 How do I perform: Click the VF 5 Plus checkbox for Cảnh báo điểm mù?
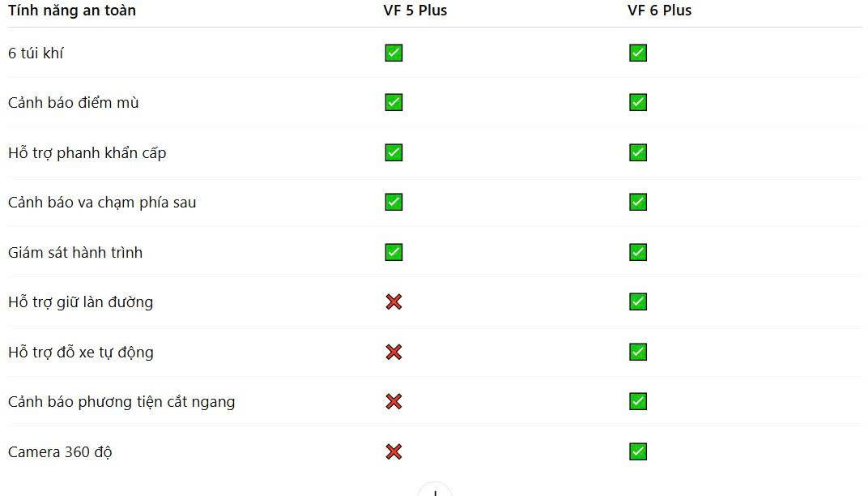coord(394,103)
